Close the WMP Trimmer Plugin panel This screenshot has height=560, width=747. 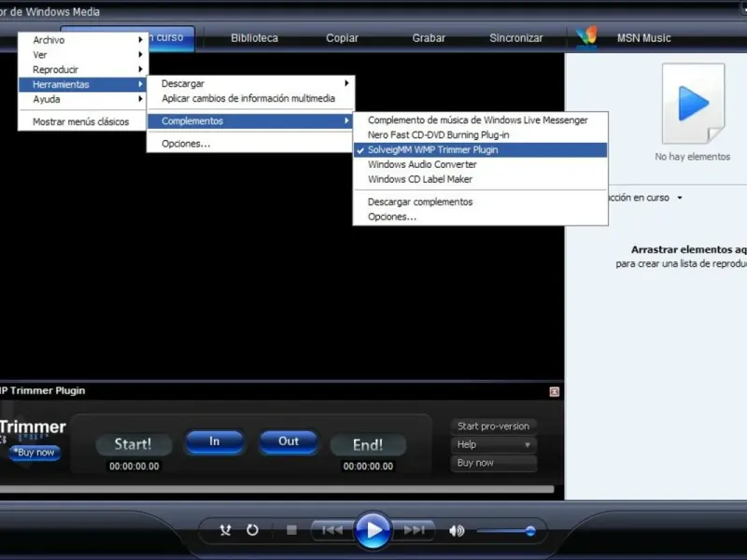point(554,391)
